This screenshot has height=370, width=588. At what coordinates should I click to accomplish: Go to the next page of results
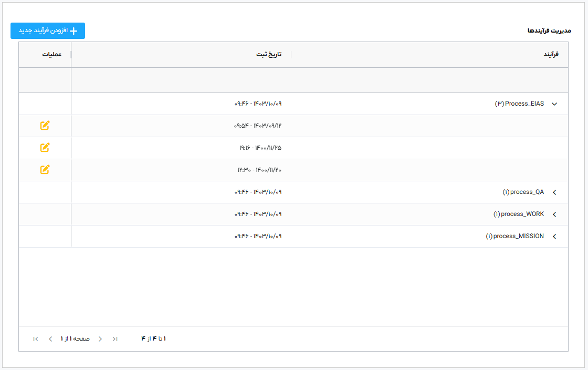tap(50, 339)
